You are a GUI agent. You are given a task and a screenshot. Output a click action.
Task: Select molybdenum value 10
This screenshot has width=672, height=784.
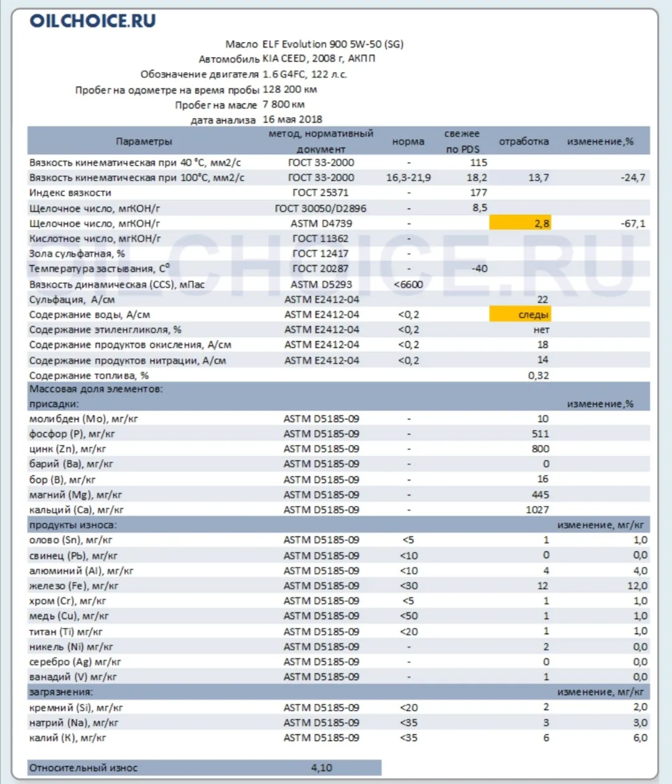543,419
